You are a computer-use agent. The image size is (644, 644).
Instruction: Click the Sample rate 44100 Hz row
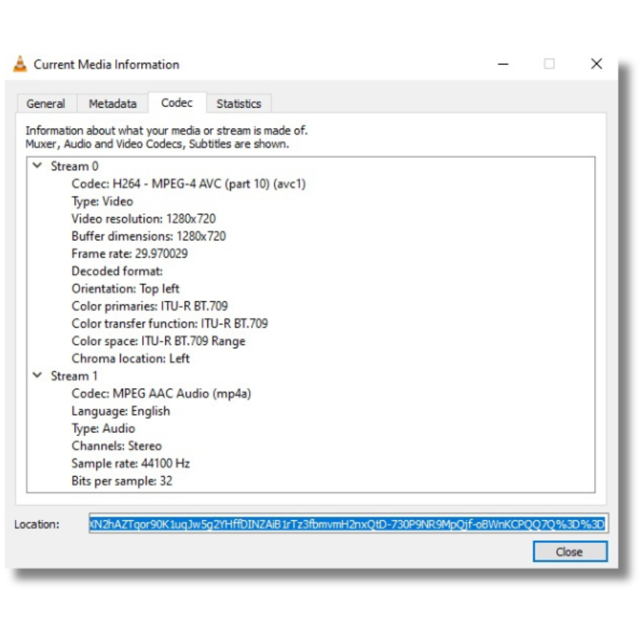(x=130, y=463)
